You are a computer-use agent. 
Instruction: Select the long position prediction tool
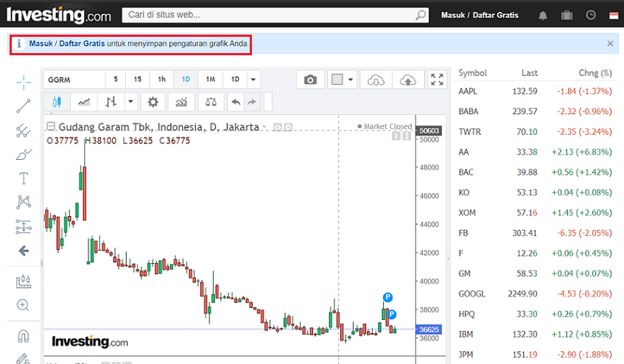click(24, 227)
